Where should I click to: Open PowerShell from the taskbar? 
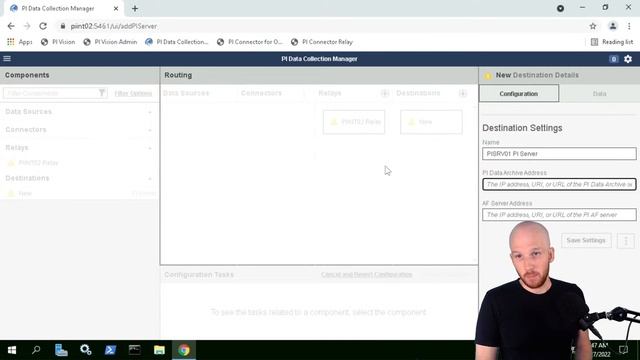pyautogui.click(x=110, y=350)
